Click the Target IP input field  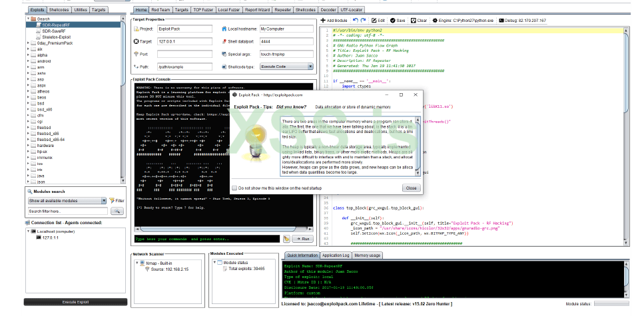[x=184, y=41]
